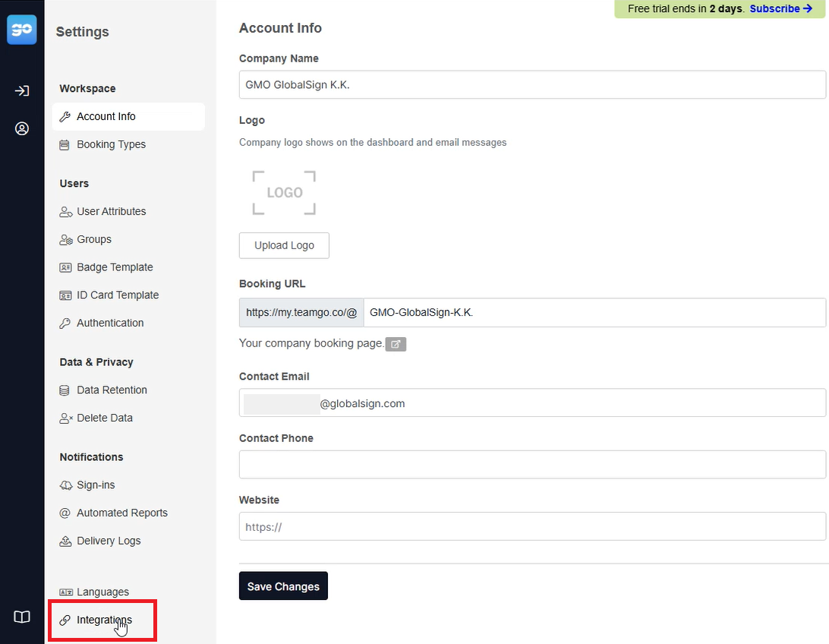Click the tray icon beside Delivery Logs

pyautogui.click(x=65, y=541)
